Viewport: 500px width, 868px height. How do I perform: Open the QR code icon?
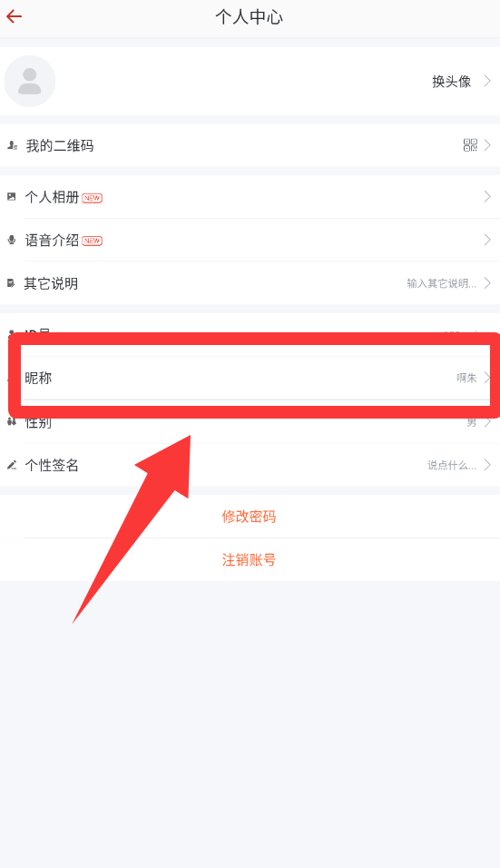pos(470,145)
